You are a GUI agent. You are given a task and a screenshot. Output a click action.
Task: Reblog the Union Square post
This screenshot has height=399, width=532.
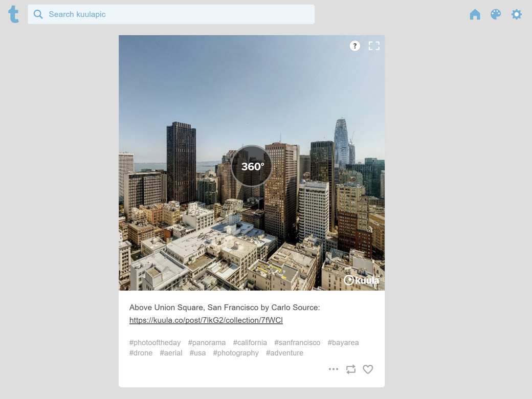click(351, 369)
